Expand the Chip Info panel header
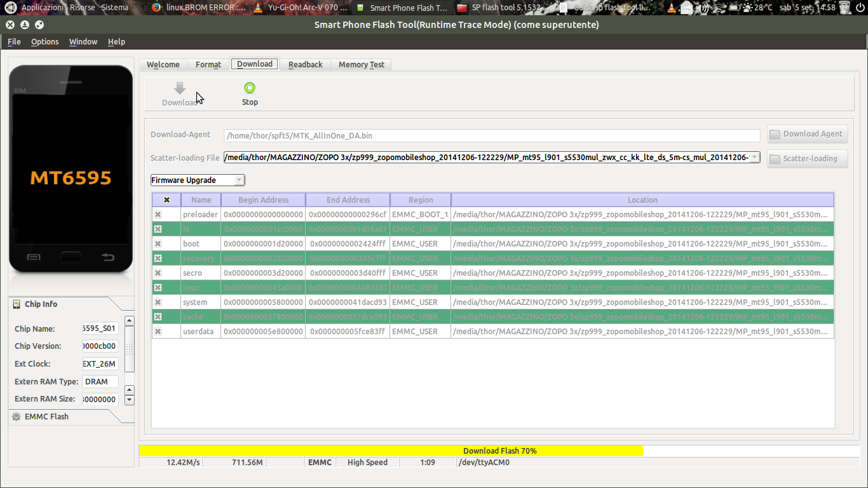 71,304
